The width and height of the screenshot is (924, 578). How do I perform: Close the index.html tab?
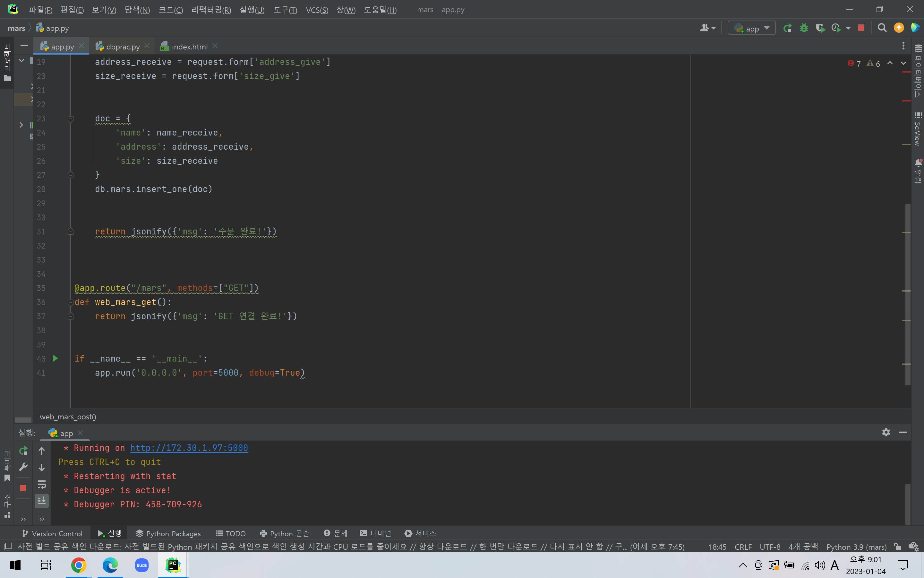click(x=215, y=46)
